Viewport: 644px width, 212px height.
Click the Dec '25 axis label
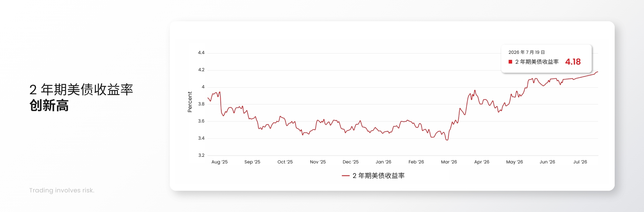point(350,162)
